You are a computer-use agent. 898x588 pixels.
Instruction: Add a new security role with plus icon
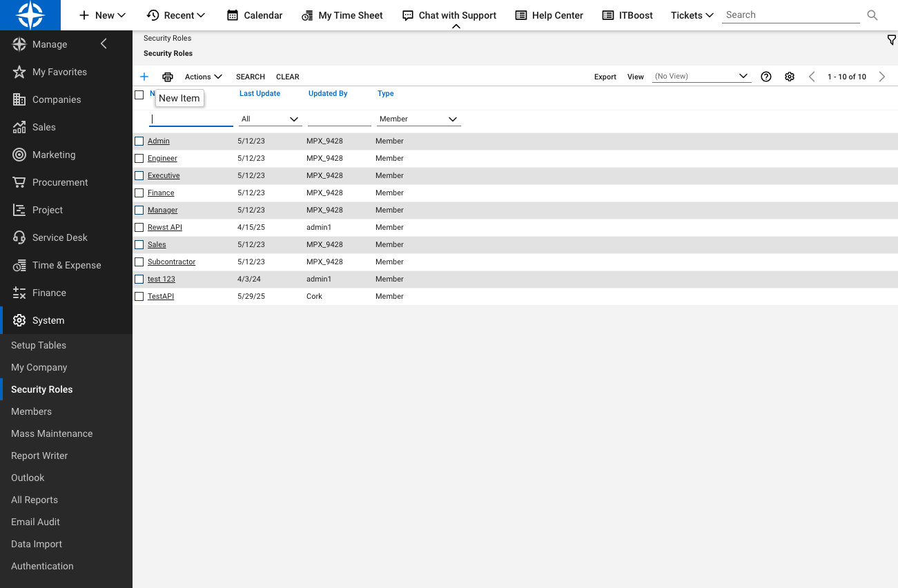[144, 77]
